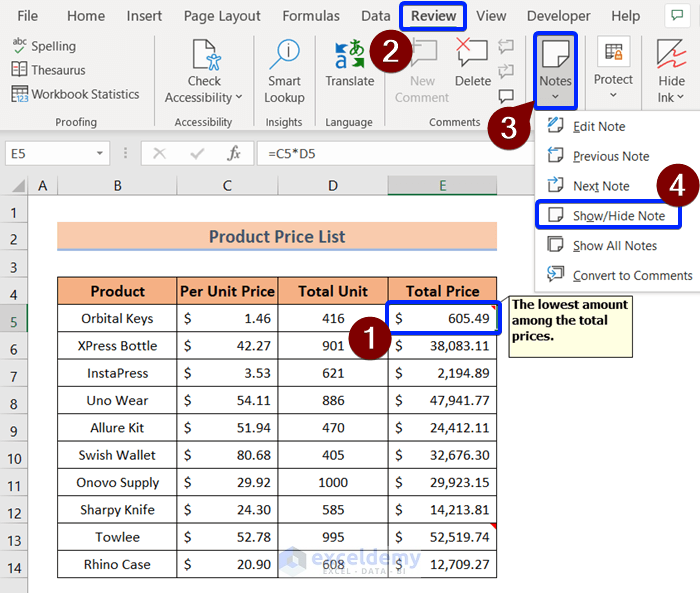Click the formula bar showing =C5*D5

point(400,153)
